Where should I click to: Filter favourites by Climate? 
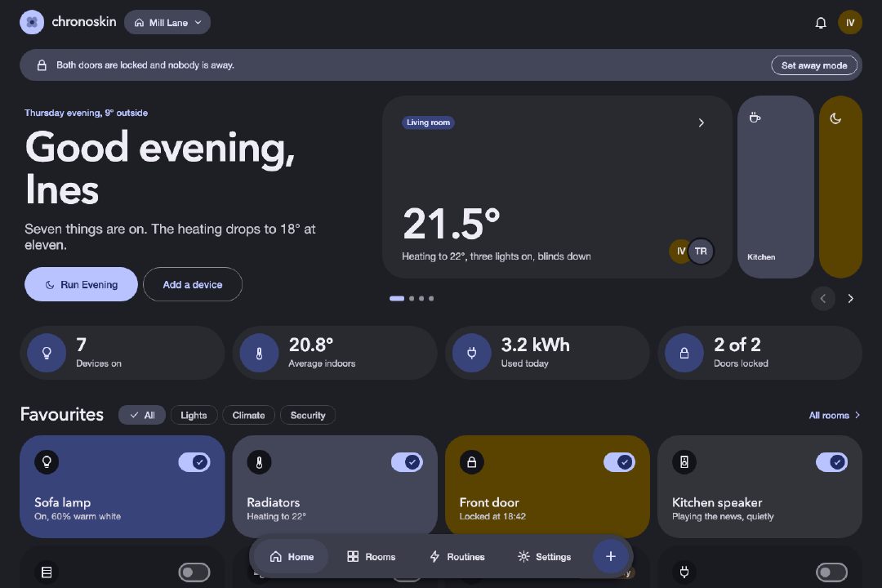tap(248, 415)
